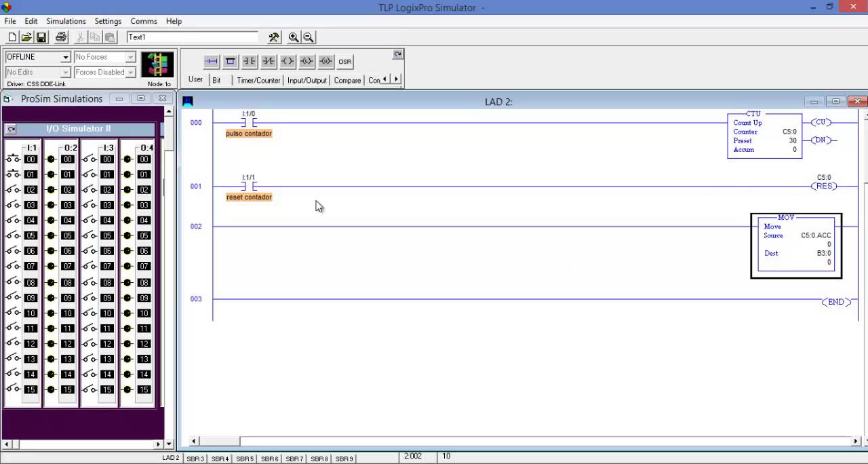The image size is (868, 464).
Task: Open the Forces Disabled dropdown
Action: (130, 73)
